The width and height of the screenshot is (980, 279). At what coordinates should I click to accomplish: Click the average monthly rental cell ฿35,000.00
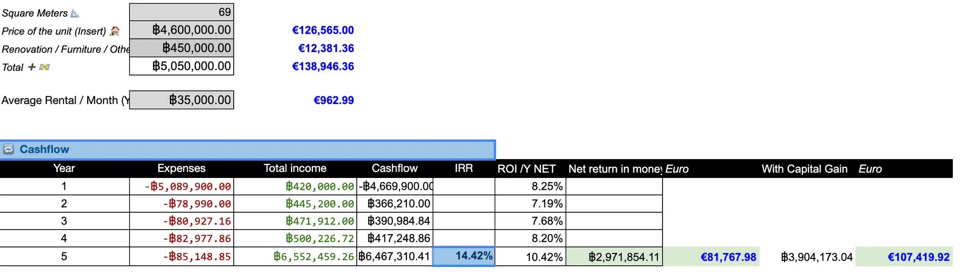pyautogui.click(x=181, y=100)
